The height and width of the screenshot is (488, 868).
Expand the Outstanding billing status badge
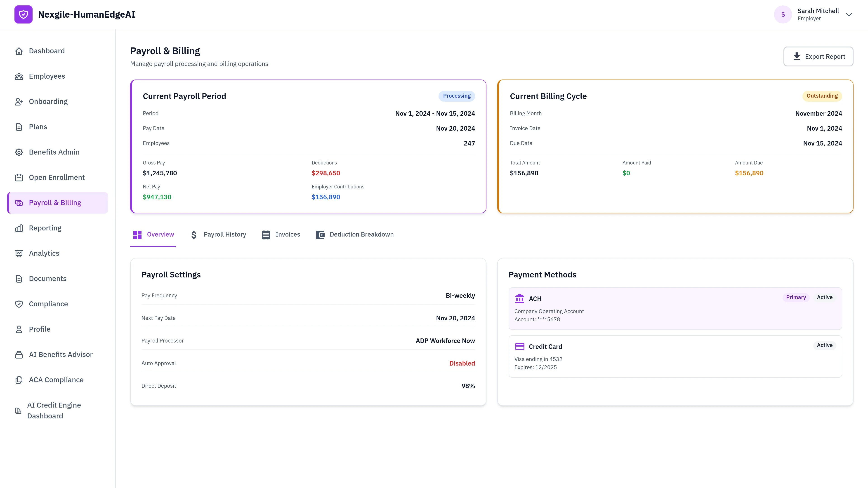(822, 96)
